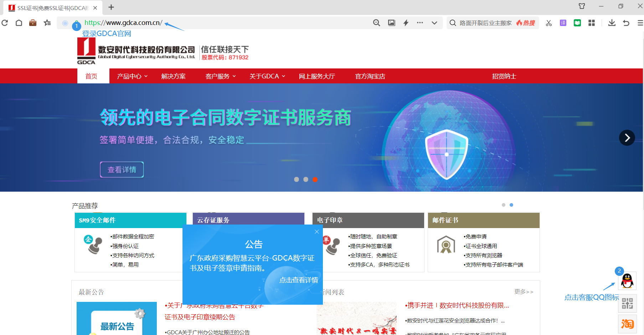Screen dimensions: 644x335
Task: Close the 公告 popup
Action: (317, 232)
